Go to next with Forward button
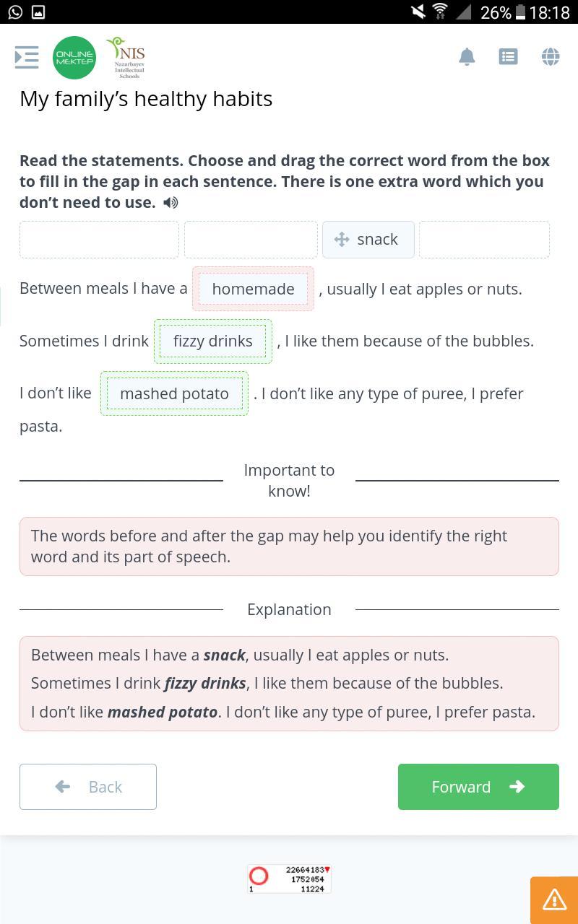Viewport: 578px width, 924px height. tap(478, 787)
